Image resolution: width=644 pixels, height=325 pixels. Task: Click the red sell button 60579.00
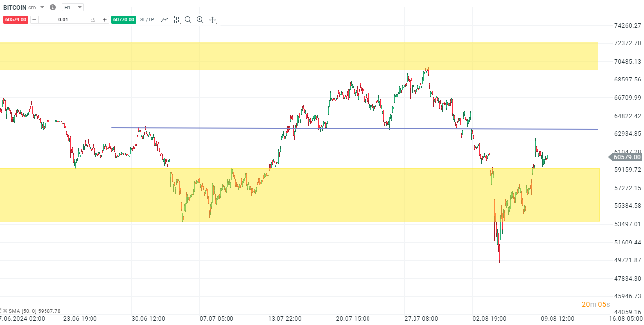[16, 19]
